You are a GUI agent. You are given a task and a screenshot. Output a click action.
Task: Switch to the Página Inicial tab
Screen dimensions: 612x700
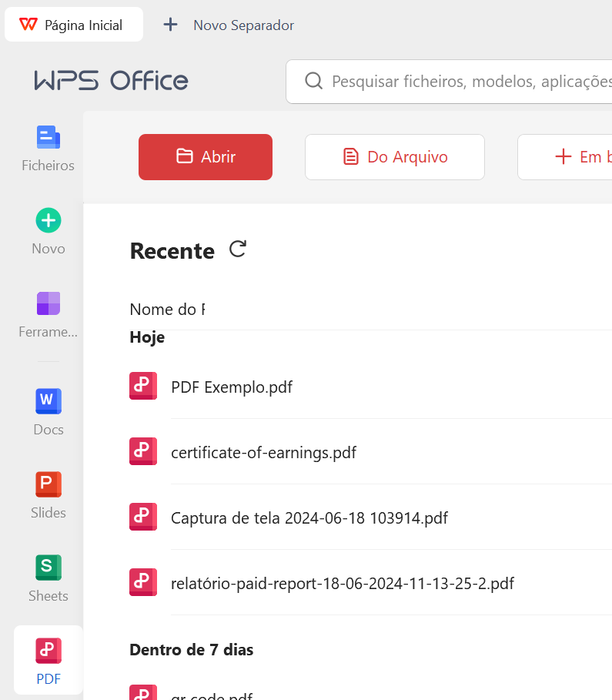click(74, 25)
